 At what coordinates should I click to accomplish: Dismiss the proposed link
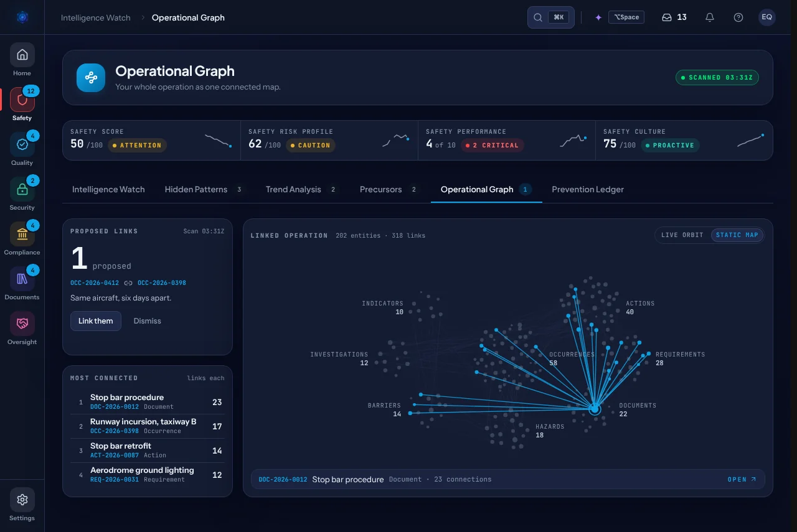tap(148, 321)
